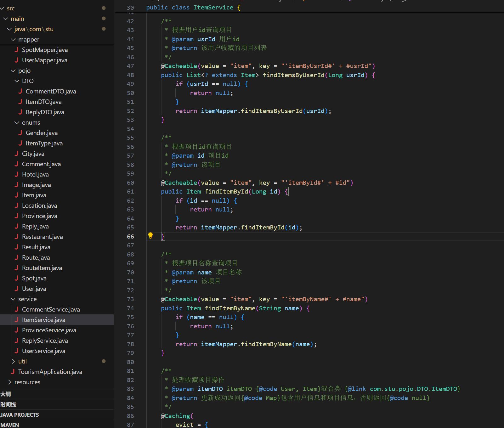Collapse the service folder
This screenshot has height=428, width=504.
(x=13, y=299)
